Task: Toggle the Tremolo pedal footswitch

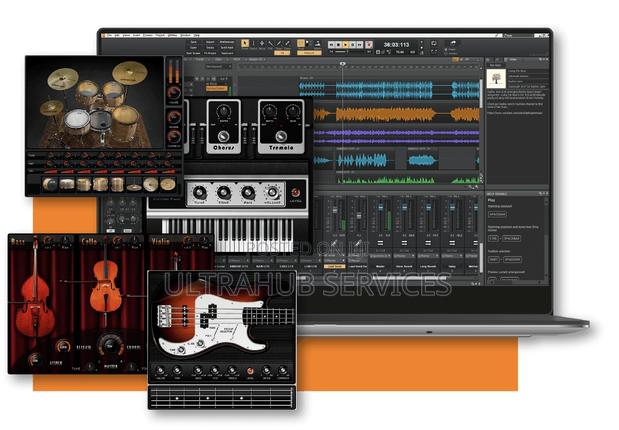Action: pos(281,137)
